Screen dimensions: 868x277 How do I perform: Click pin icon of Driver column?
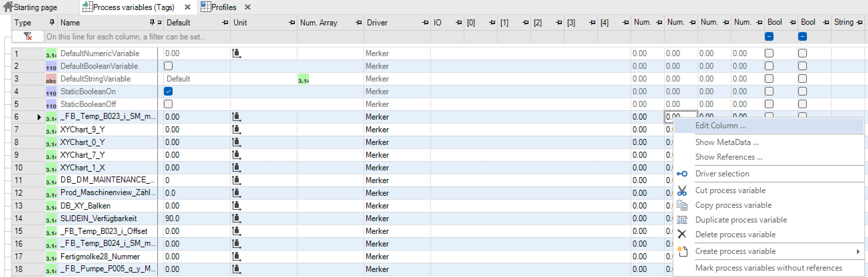(425, 23)
